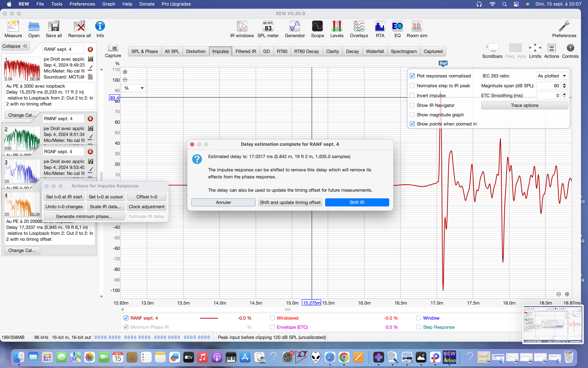Open the Tools menu
Image resolution: width=588 pixels, height=368 pixels.
(x=57, y=4)
